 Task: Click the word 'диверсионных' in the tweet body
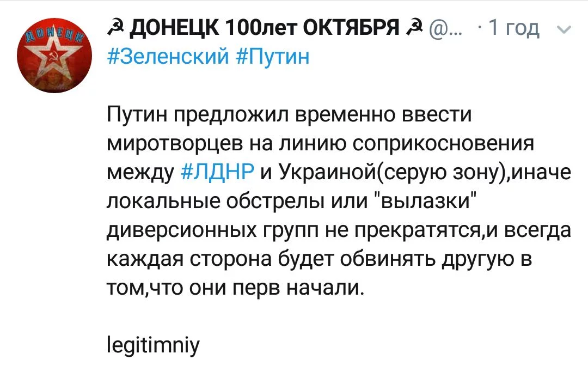176,230
